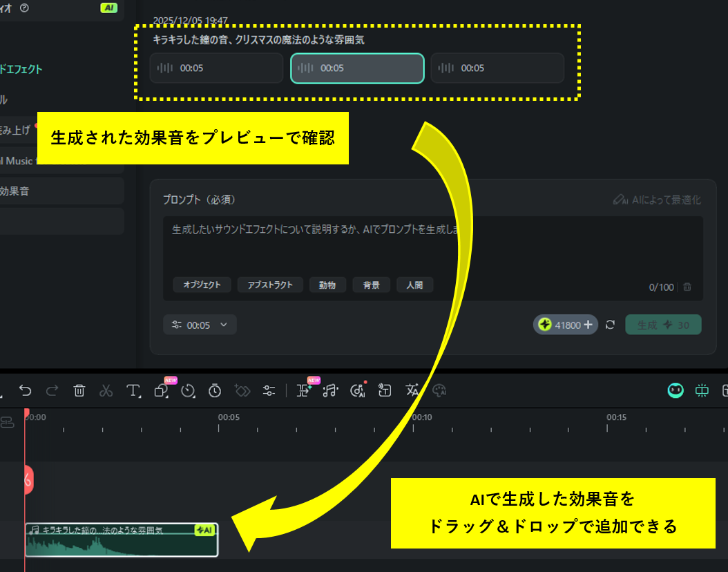
Task: Open the AI translation icon
Action: [412, 390]
